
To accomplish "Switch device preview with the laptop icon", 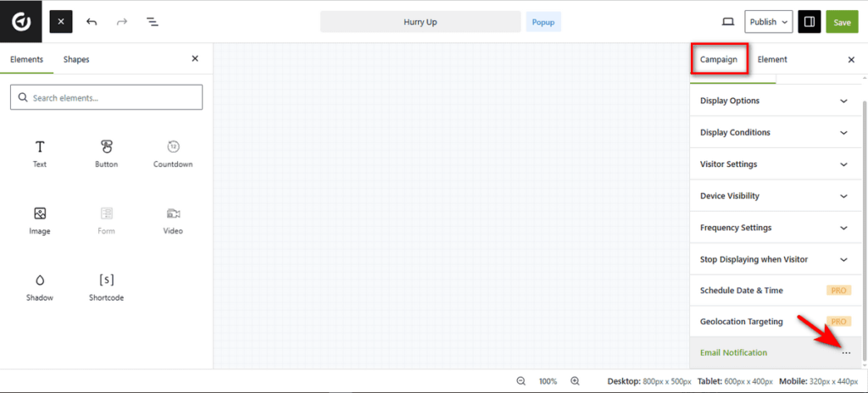I will (x=728, y=22).
